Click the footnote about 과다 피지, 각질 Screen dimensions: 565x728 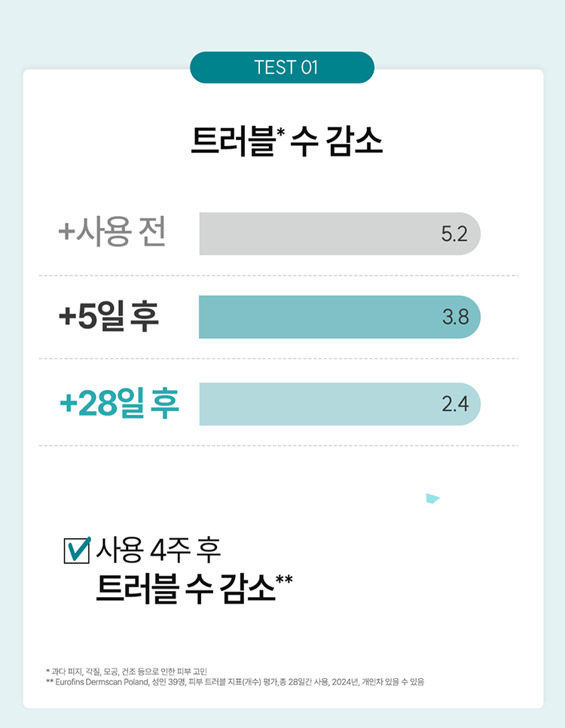pyautogui.click(x=127, y=672)
